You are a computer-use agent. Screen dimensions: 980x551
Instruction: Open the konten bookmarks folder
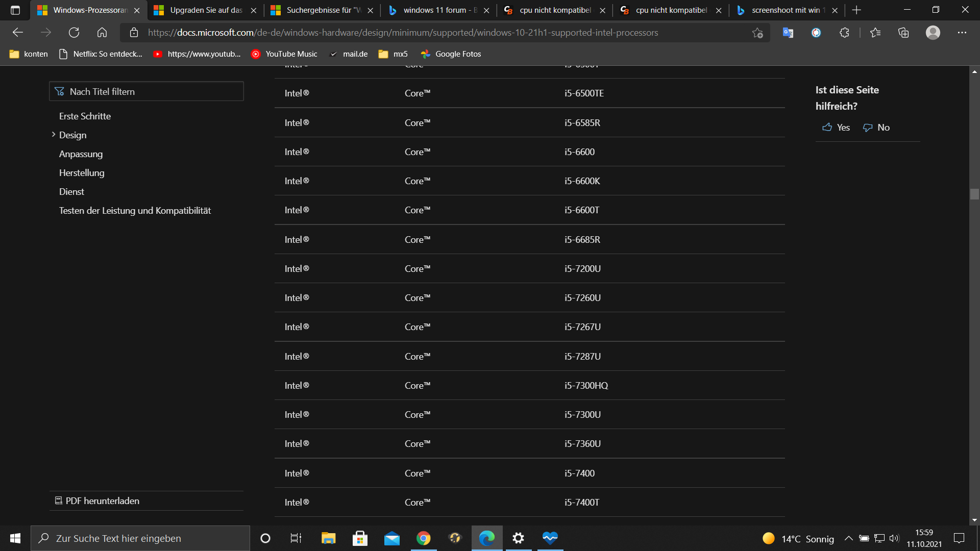(x=29, y=54)
